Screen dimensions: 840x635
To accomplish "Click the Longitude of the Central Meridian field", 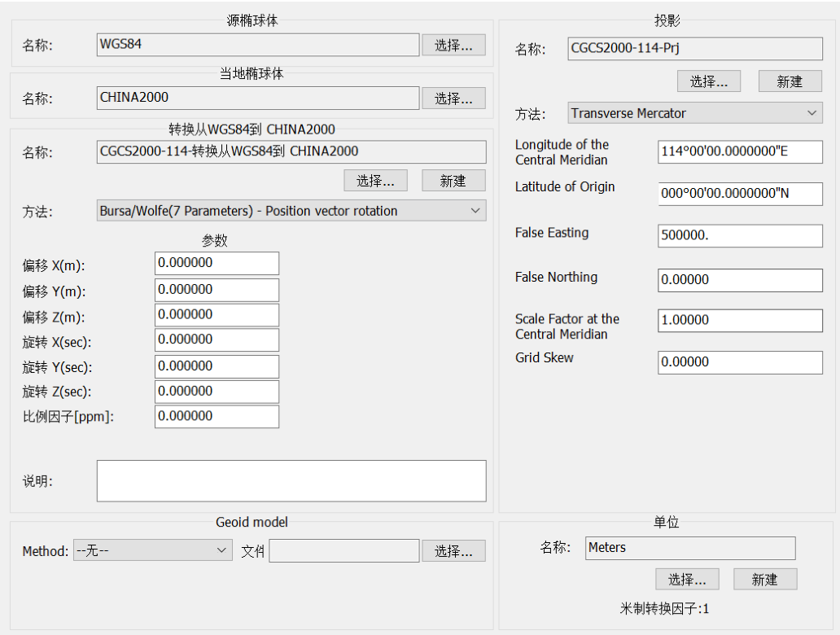I will click(x=740, y=151).
